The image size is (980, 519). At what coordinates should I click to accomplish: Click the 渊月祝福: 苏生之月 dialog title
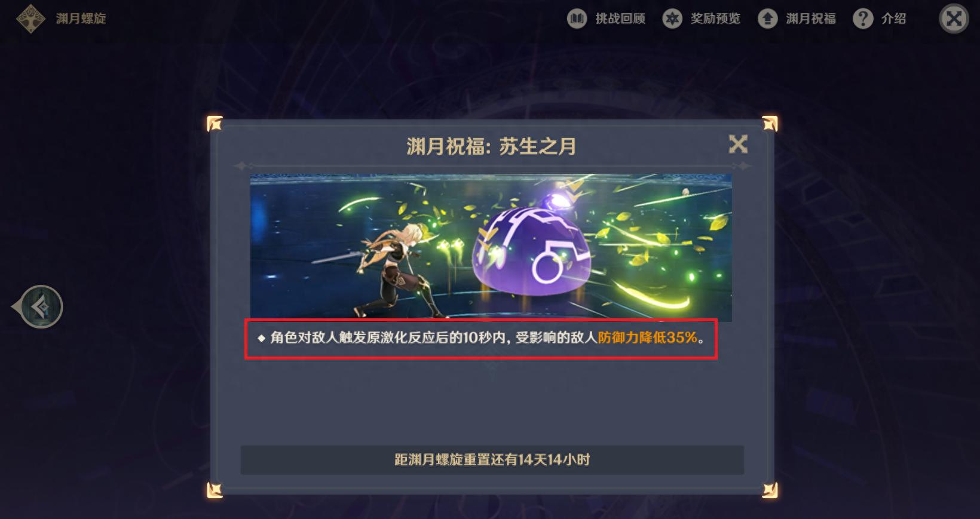pyautogui.click(x=491, y=146)
